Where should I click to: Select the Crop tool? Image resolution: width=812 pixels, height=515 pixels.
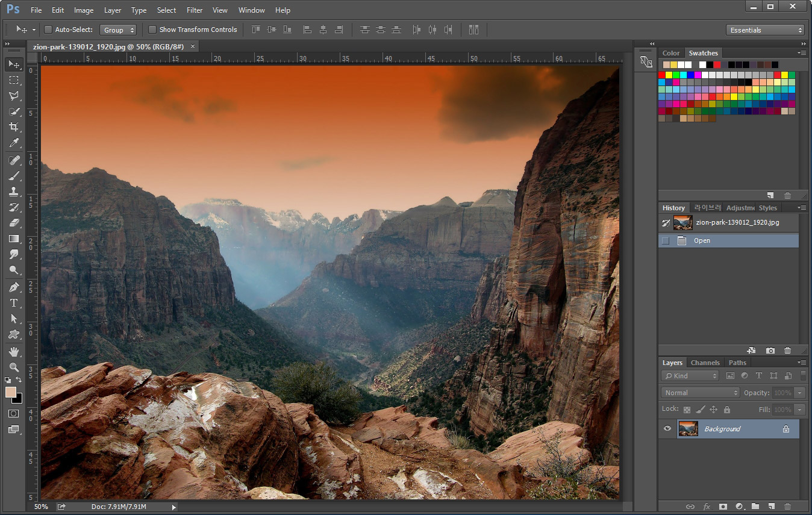(14, 127)
